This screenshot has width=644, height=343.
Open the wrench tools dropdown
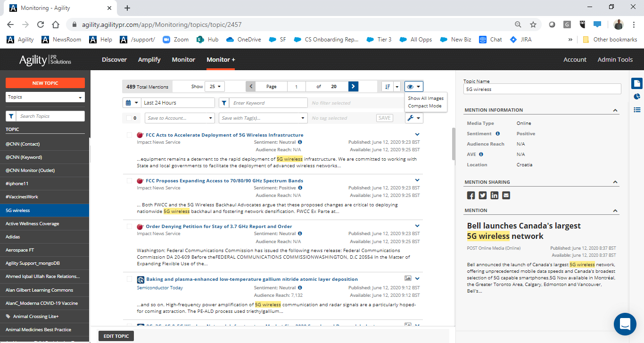[x=413, y=118]
